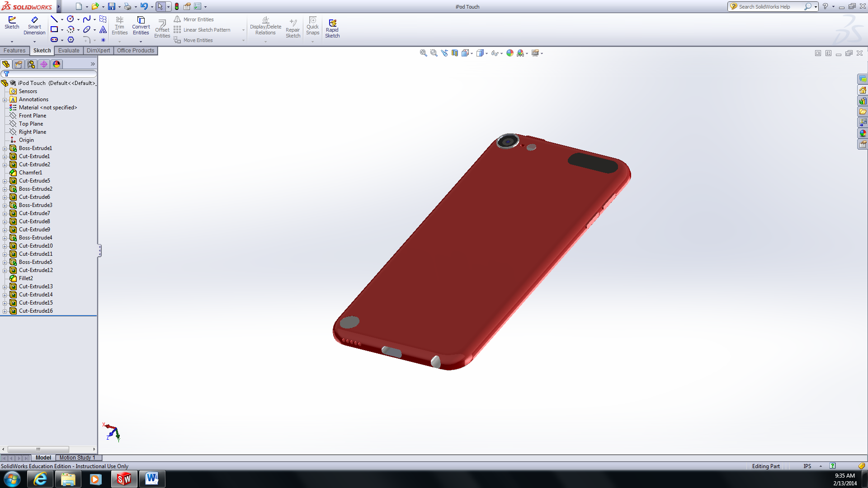The height and width of the screenshot is (488, 868).
Task: Switch to the Evaluate tab
Action: (69, 51)
